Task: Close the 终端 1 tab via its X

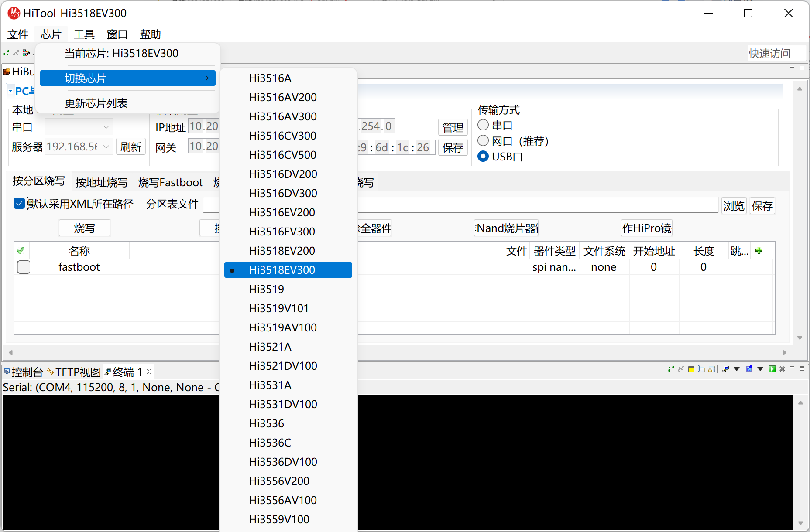Action: tap(149, 372)
